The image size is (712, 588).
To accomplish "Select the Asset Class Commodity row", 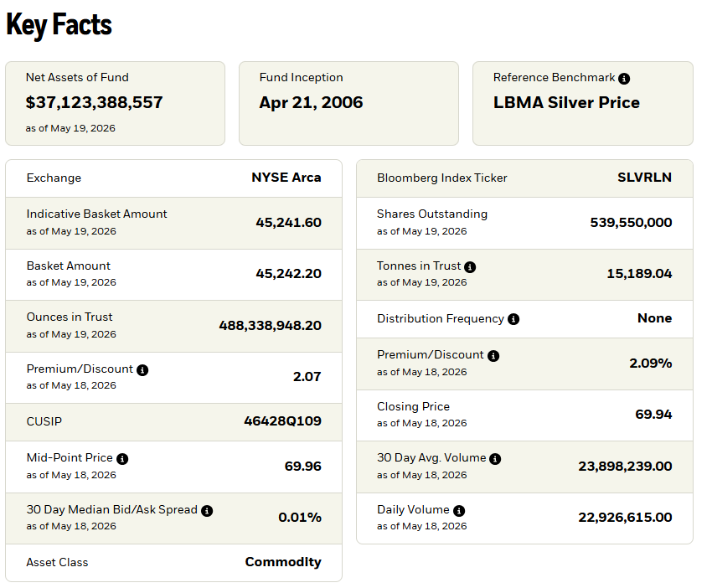I will pos(173,563).
